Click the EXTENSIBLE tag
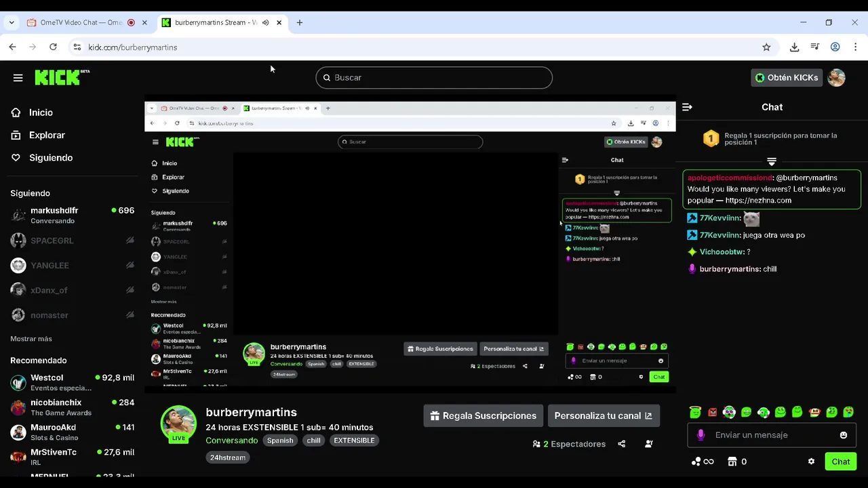 coord(354,441)
